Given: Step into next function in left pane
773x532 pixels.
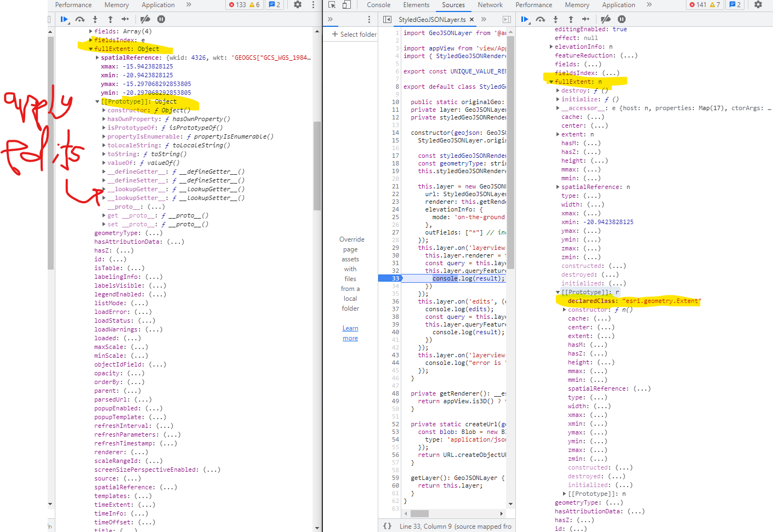Looking at the screenshot, I should [x=95, y=19].
